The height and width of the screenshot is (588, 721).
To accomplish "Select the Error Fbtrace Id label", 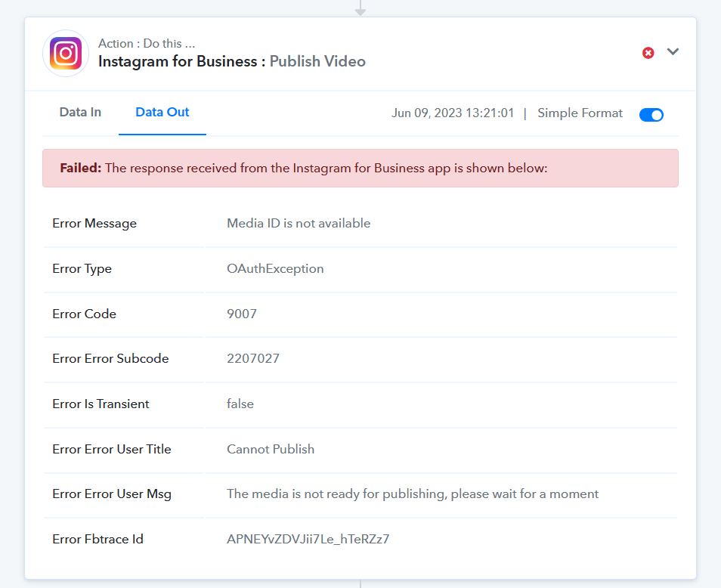I will tap(98, 540).
